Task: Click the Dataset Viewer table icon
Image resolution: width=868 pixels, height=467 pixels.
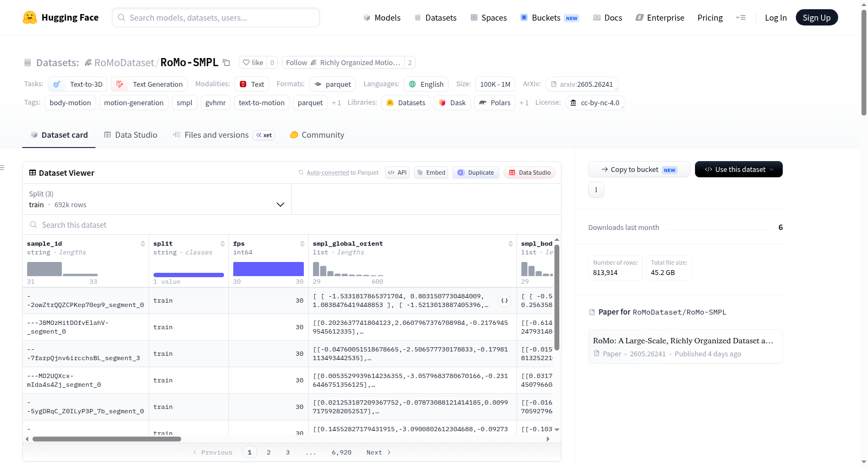Action: [33, 173]
